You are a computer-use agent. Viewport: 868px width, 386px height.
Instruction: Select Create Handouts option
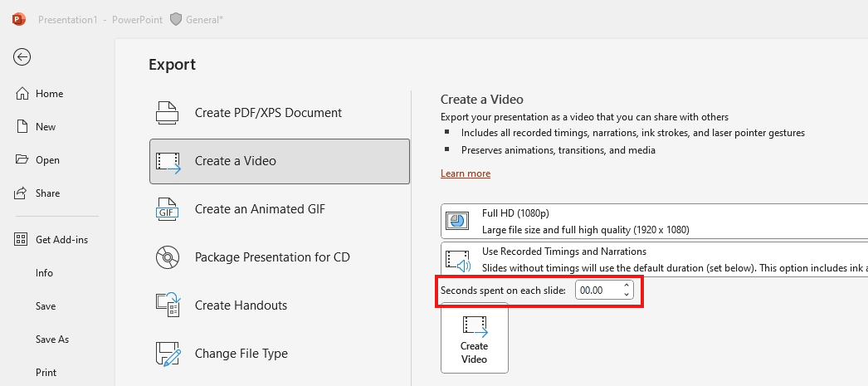(x=280, y=305)
